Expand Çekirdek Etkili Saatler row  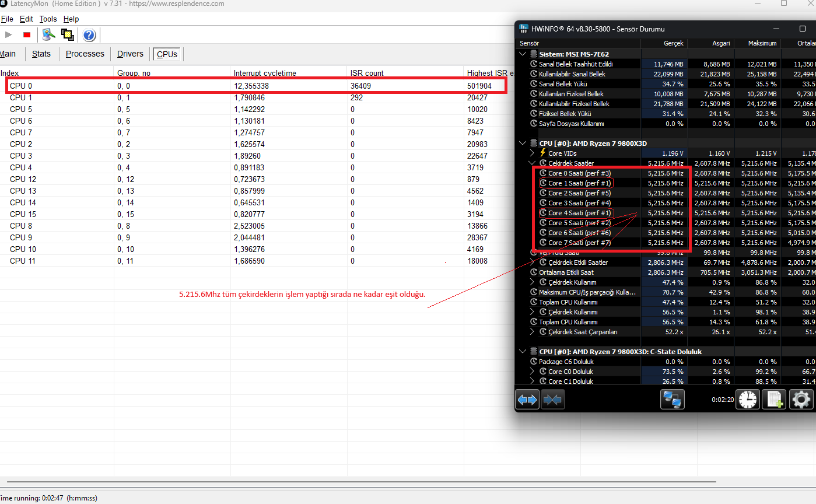[532, 262]
